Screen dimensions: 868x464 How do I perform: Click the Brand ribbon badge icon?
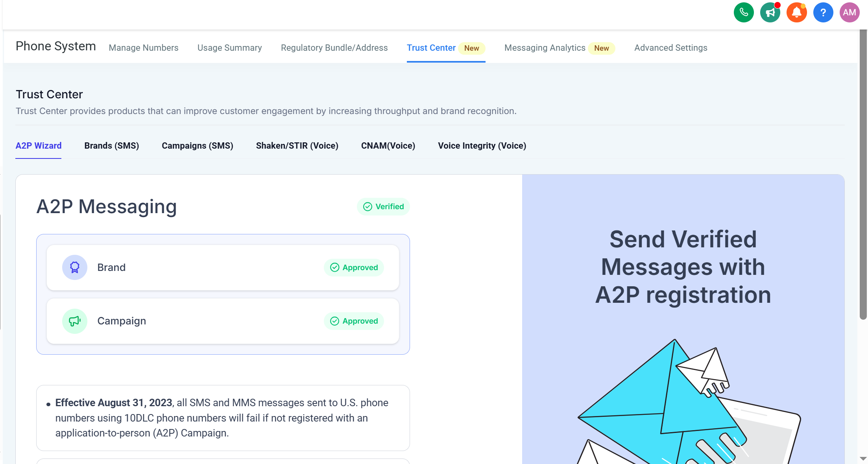tap(75, 267)
